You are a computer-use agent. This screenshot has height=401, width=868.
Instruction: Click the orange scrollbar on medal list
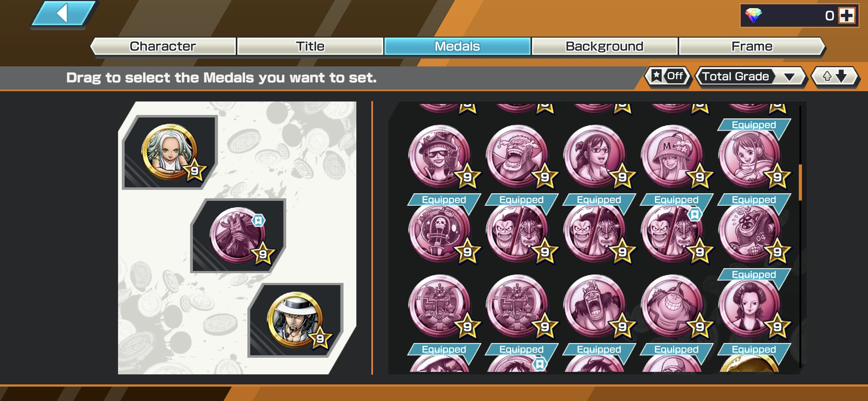(x=800, y=182)
